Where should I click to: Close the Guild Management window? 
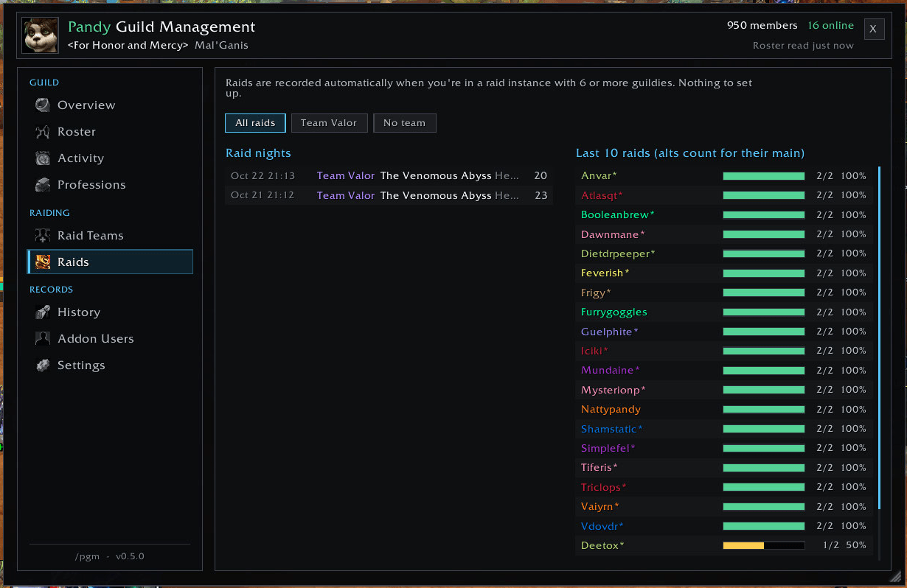[x=874, y=29]
